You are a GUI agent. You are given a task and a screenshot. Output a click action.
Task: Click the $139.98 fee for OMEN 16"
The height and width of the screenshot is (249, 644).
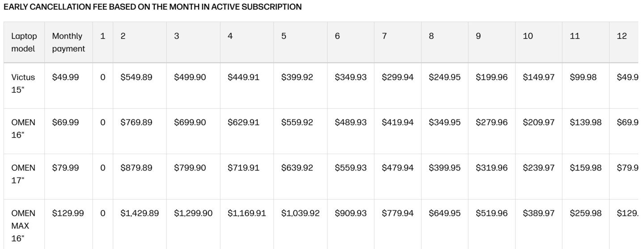pos(585,122)
